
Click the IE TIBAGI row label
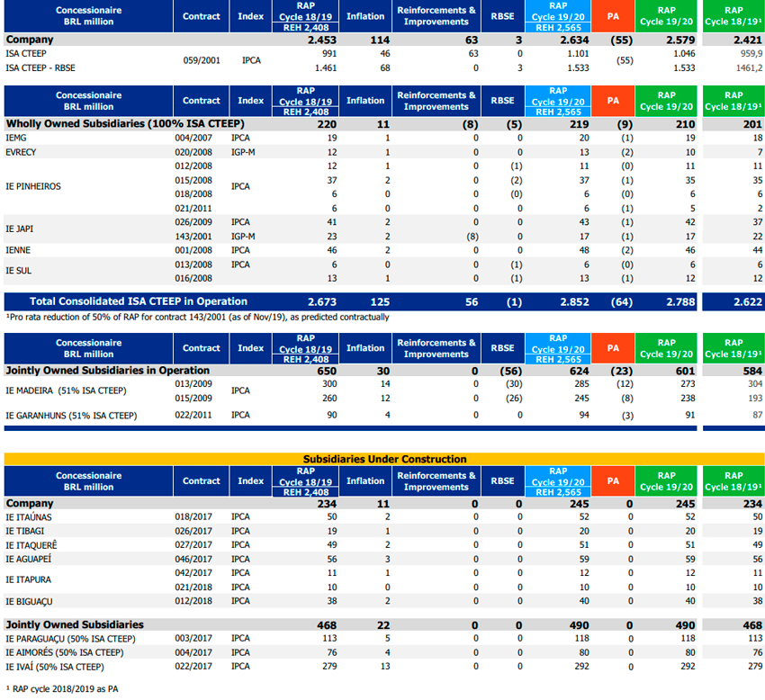click(25, 531)
